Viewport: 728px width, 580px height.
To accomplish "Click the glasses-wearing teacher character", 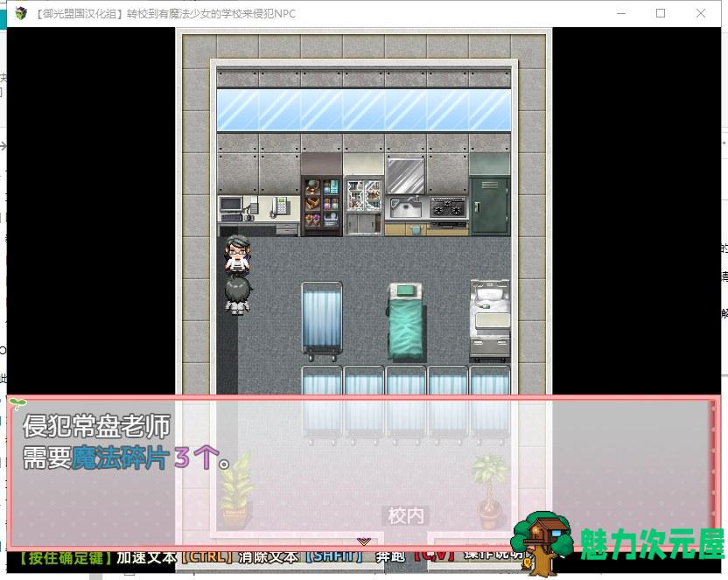I will coord(238,254).
